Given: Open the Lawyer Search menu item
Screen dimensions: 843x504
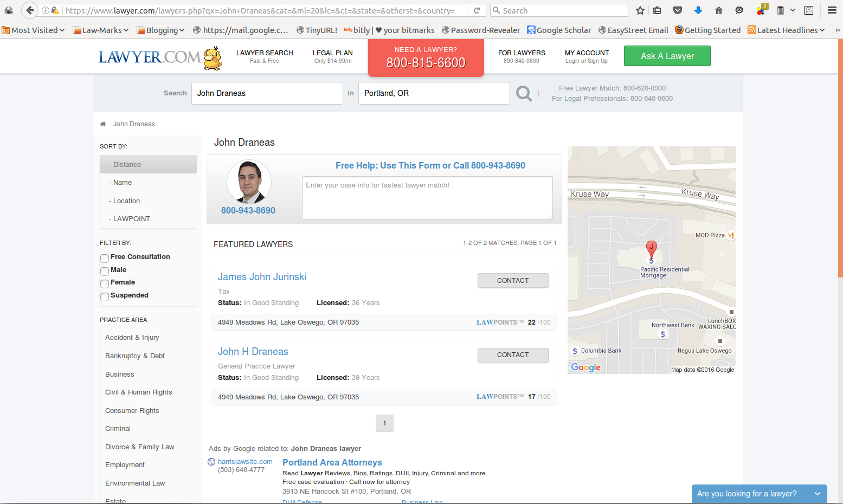Looking at the screenshot, I should tap(265, 56).
